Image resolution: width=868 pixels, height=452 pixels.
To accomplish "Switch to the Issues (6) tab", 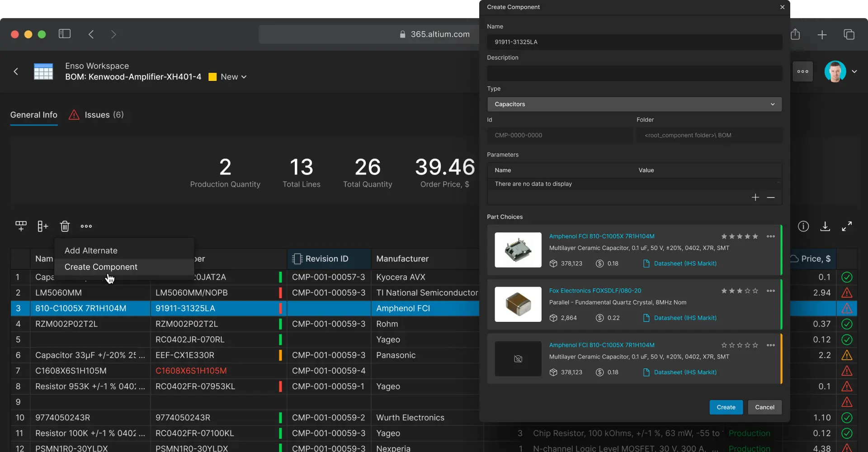I will (x=96, y=115).
